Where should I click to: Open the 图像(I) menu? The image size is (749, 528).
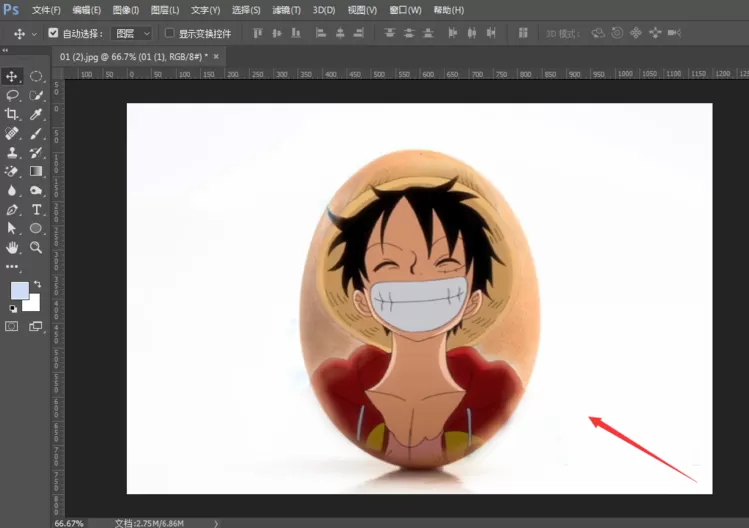126,10
